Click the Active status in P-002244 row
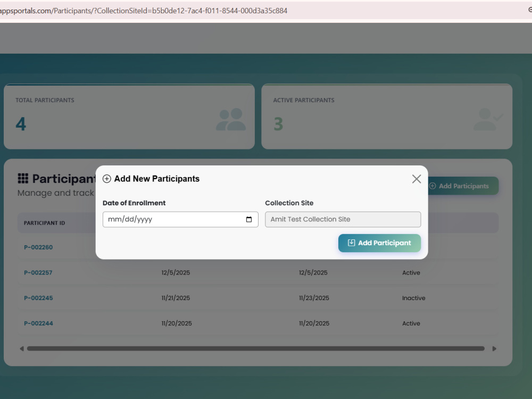Screen dimensions: 532x399 (x=411, y=323)
